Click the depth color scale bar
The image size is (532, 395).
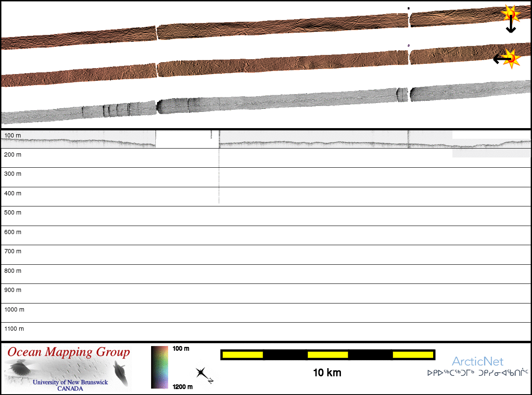160,367
